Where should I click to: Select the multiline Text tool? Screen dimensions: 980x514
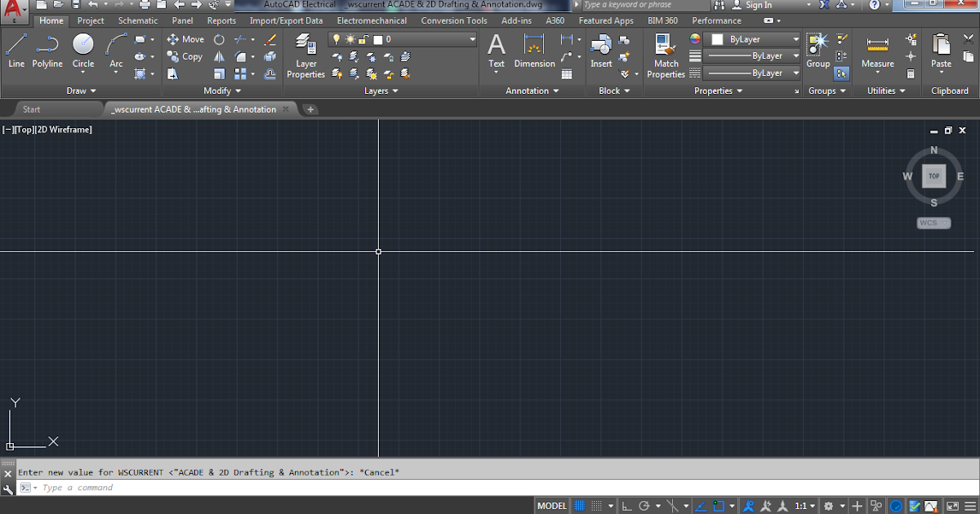(496, 49)
